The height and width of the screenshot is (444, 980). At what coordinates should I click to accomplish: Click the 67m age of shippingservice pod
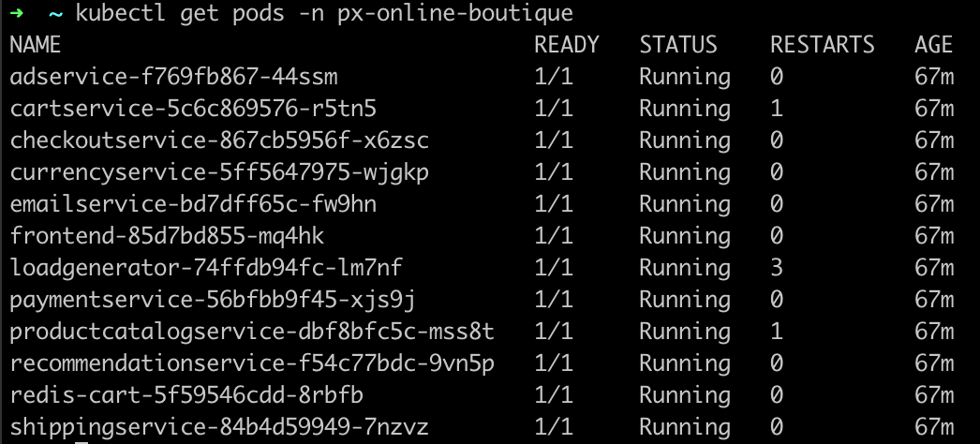(934, 427)
